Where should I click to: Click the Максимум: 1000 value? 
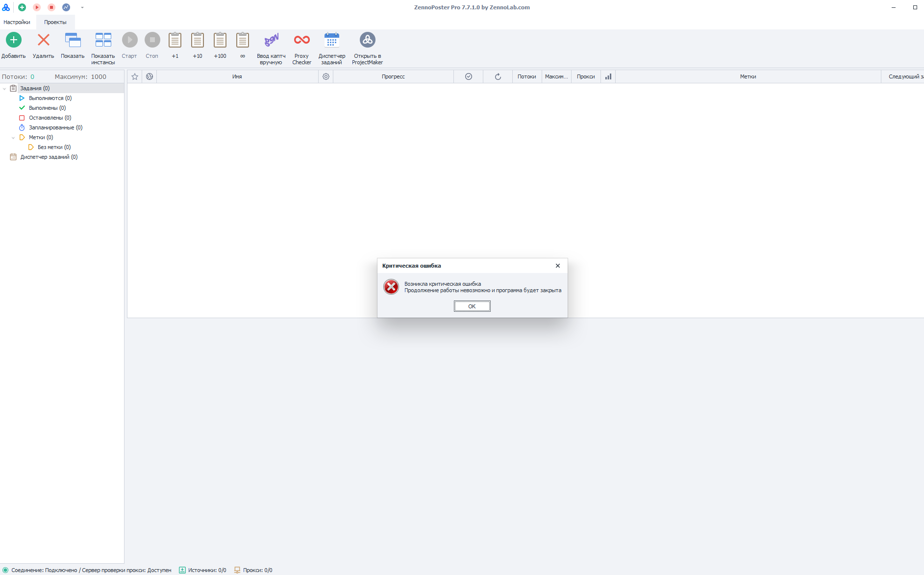tap(80, 76)
